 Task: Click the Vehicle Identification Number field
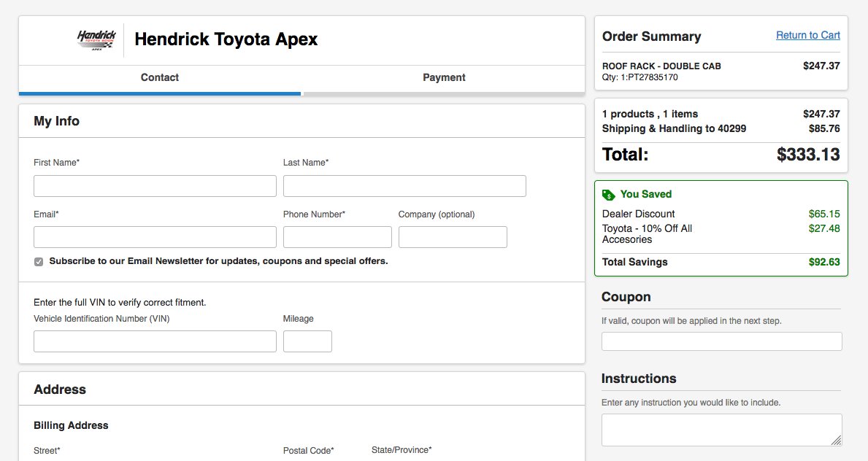[155, 341]
